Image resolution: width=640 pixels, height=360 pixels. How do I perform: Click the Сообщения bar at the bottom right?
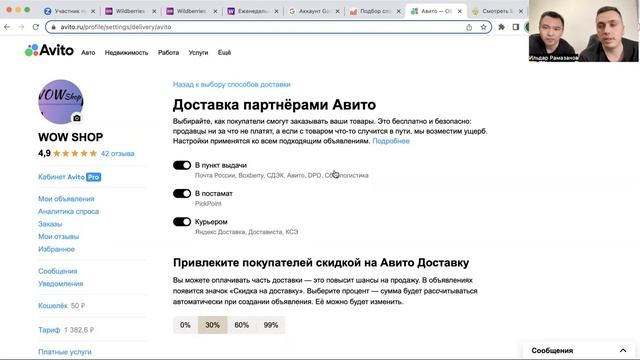tap(580, 351)
